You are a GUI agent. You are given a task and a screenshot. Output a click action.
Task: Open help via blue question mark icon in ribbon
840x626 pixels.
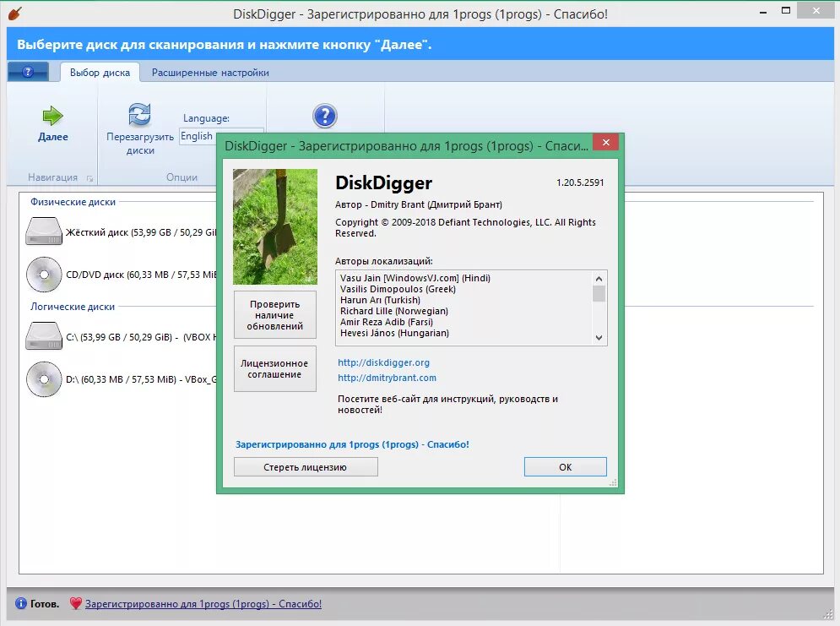pyautogui.click(x=325, y=116)
